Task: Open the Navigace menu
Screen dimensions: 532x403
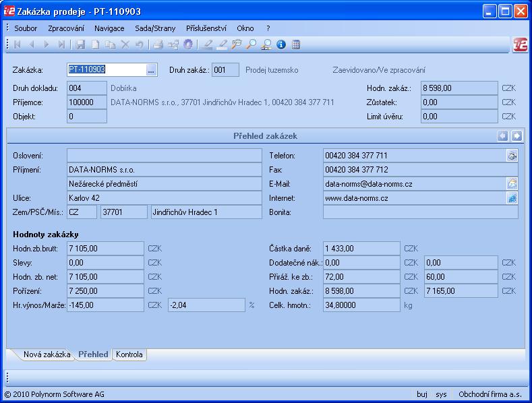Action: (109, 28)
